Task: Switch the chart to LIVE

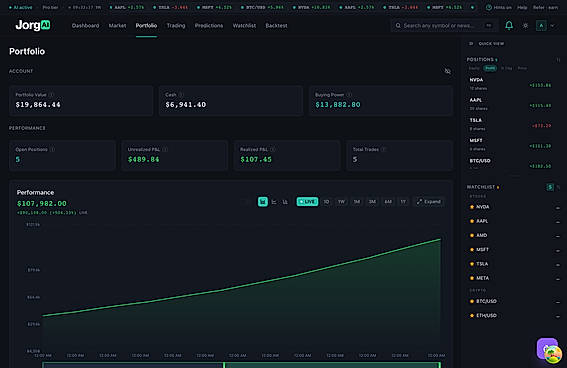Action: point(307,202)
